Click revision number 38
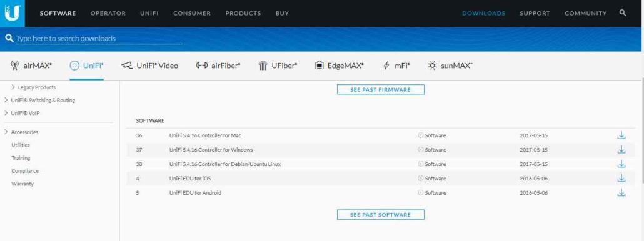The image size is (644, 241). pyautogui.click(x=139, y=164)
